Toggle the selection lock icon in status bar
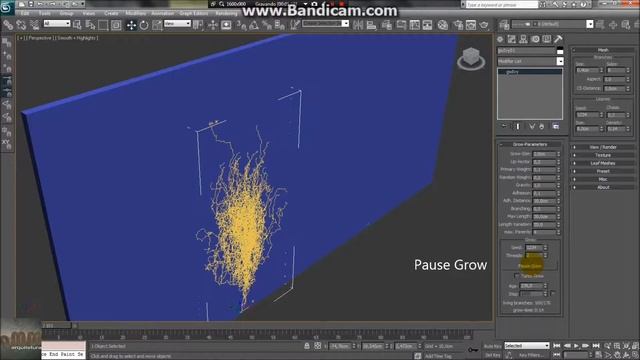The image size is (640, 360). click(x=307, y=346)
